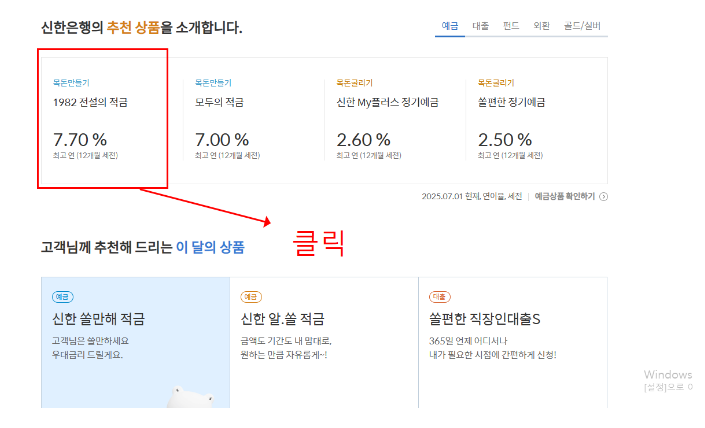Click the 7.00 % interest rate

222,140
